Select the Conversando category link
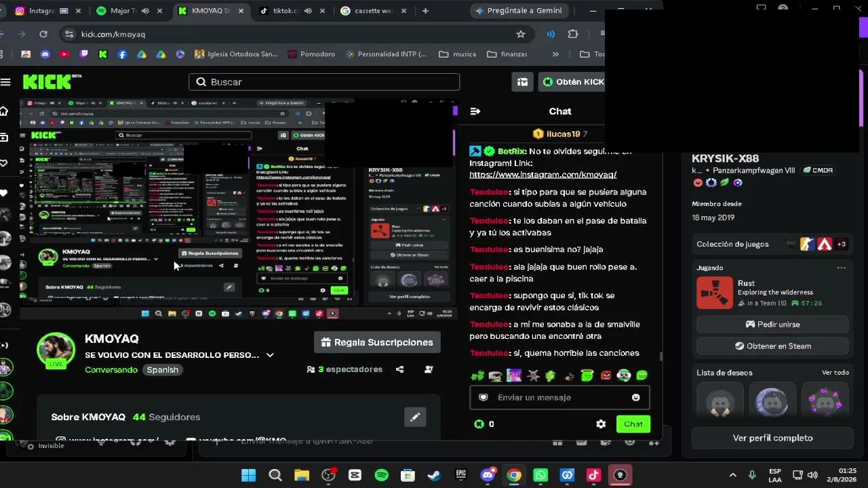This screenshot has height=488, width=868. click(x=111, y=370)
